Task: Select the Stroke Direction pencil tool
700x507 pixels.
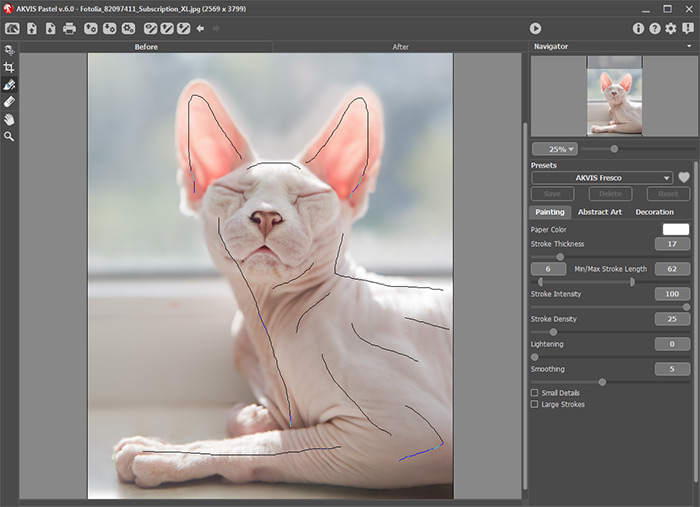Action: [9, 85]
